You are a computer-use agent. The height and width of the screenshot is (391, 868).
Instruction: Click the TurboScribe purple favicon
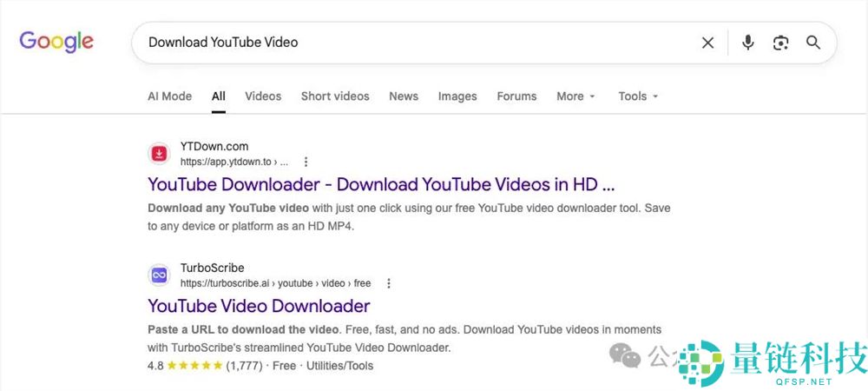pyautogui.click(x=160, y=275)
